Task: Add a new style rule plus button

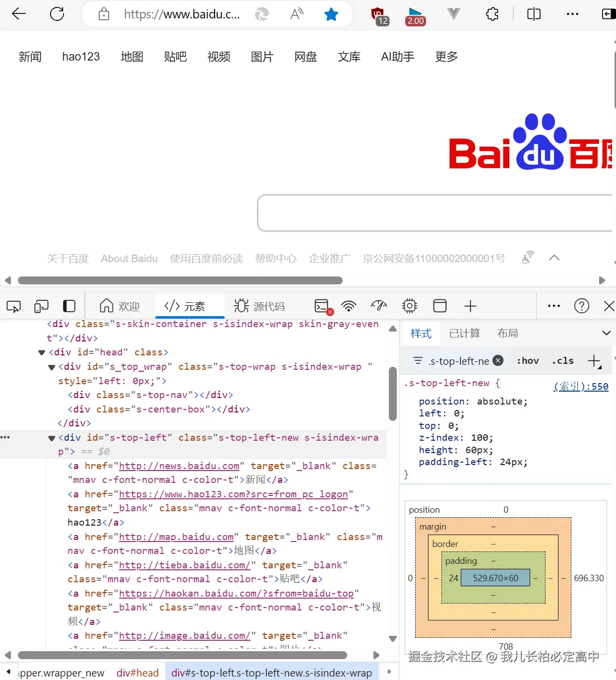Action: 594,361
